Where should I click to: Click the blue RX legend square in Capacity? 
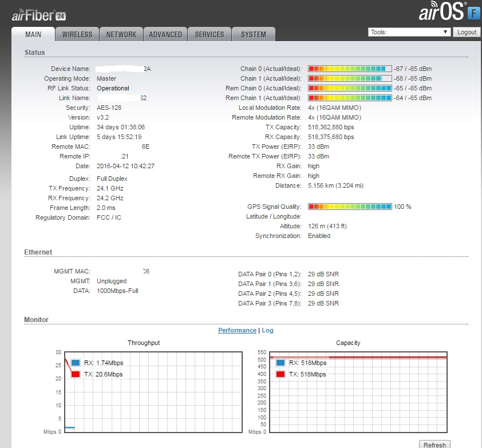click(280, 363)
